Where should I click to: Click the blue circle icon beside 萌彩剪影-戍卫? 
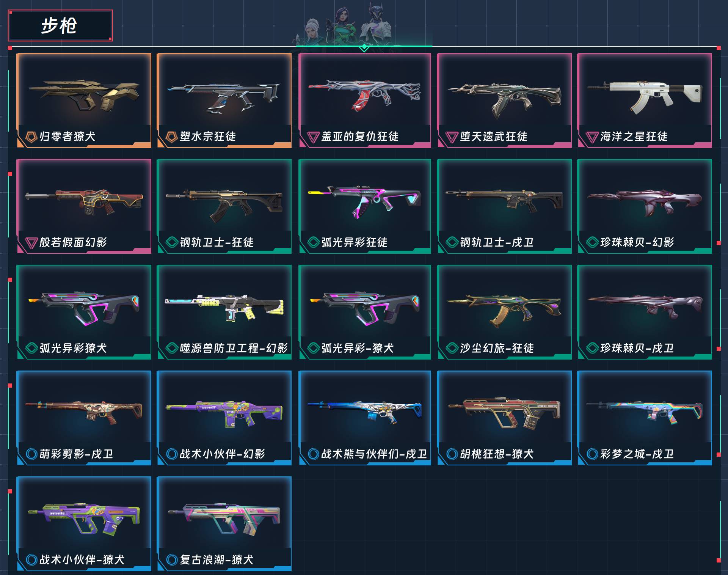click(31, 454)
